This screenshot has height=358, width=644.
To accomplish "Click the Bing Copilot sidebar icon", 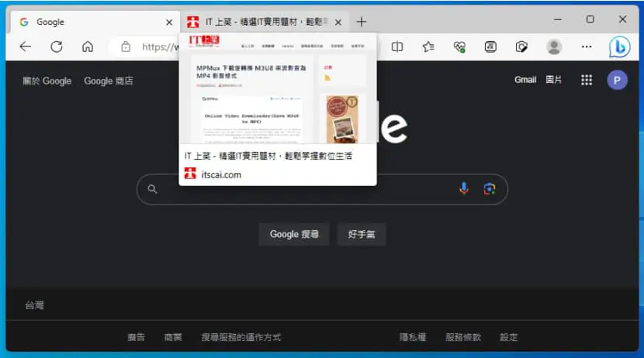I will pos(619,47).
